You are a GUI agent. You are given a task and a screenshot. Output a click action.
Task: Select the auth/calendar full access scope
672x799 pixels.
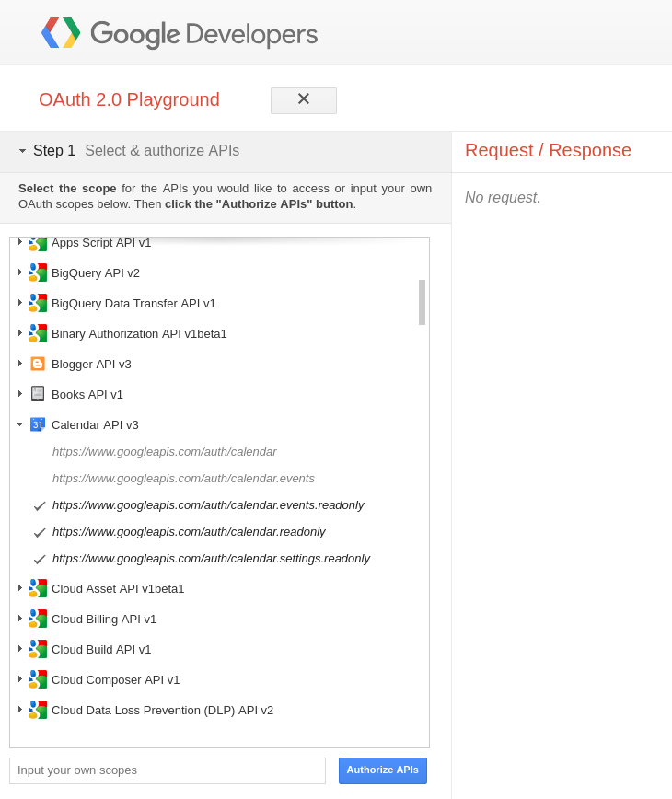(164, 451)
